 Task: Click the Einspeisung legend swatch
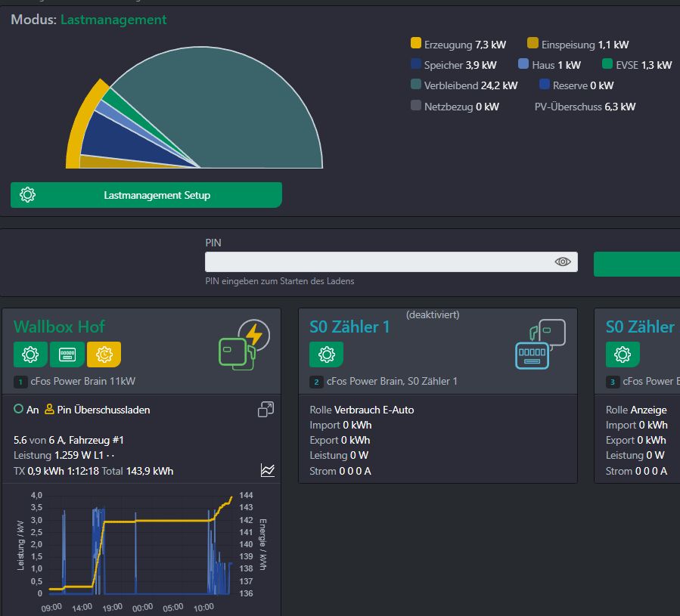tap(533, 43)
